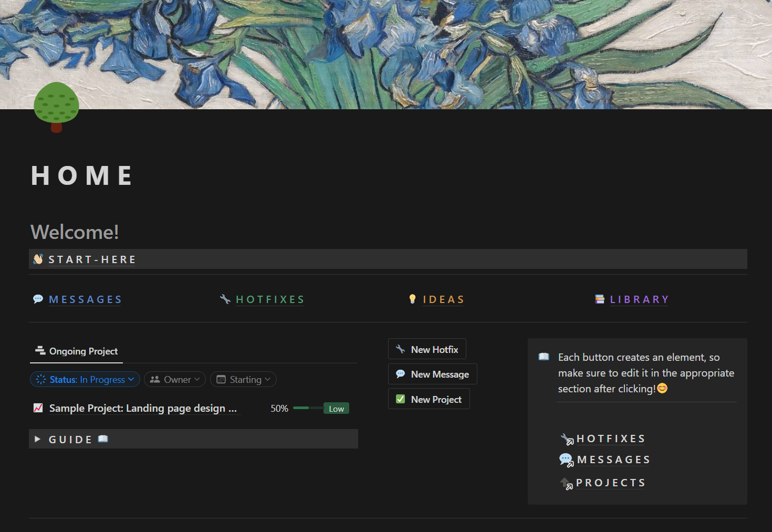The image size is (772, 532).
Task: Click the wrench icon beside HOTFIXES heading
Action: pos(225,299)
